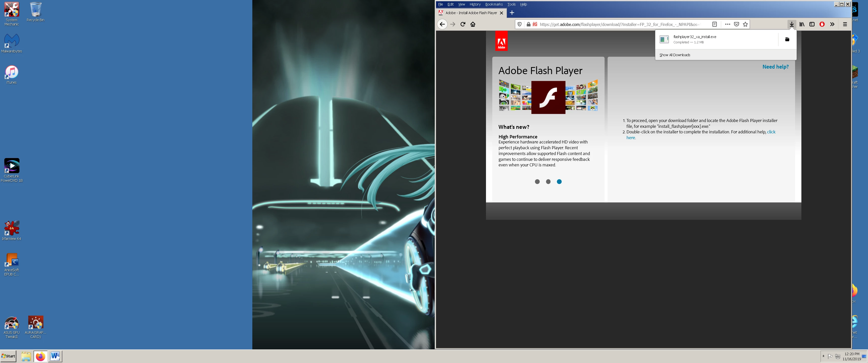
Task: Select the first carousel dot
Action: [x=537, y=181]
